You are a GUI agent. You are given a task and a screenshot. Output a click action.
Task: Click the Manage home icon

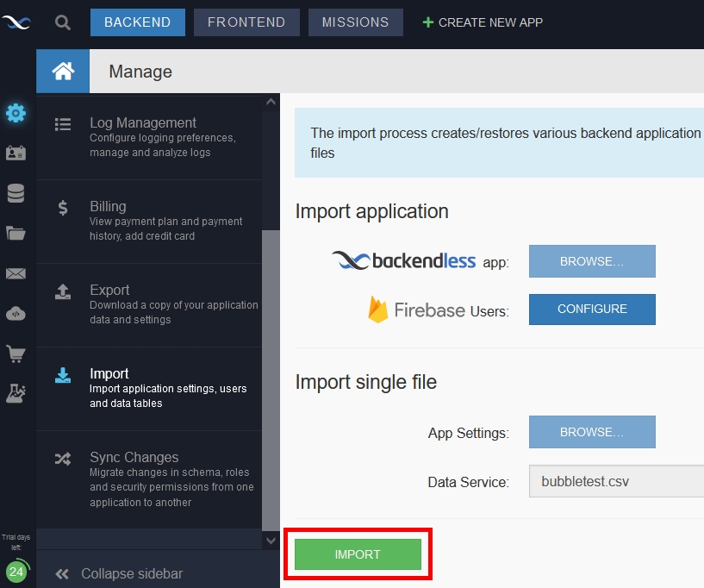[x=63, y=71]
